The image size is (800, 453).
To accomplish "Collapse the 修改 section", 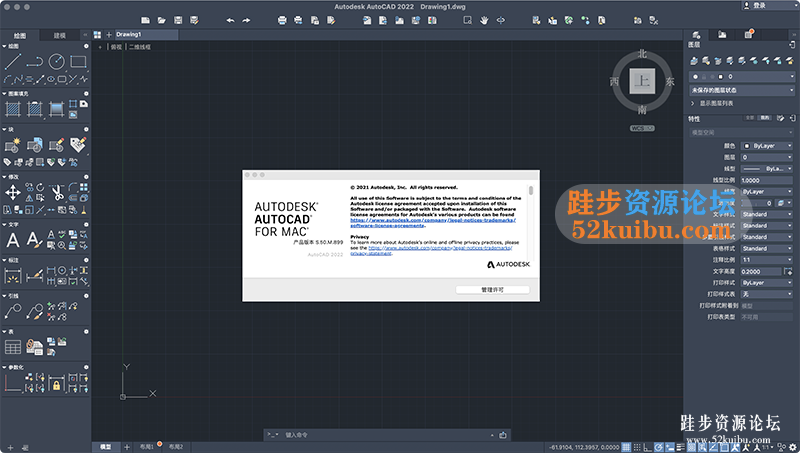I will (x=5, y=177).
